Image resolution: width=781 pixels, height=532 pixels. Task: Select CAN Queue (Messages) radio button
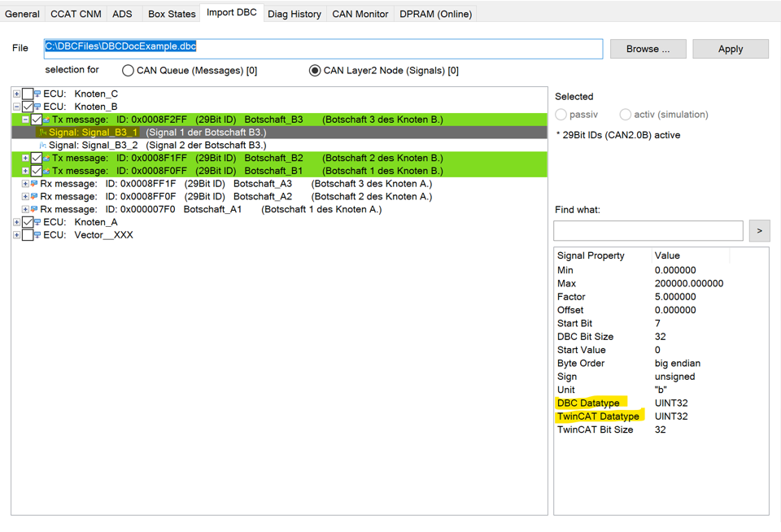click(128, 71)
